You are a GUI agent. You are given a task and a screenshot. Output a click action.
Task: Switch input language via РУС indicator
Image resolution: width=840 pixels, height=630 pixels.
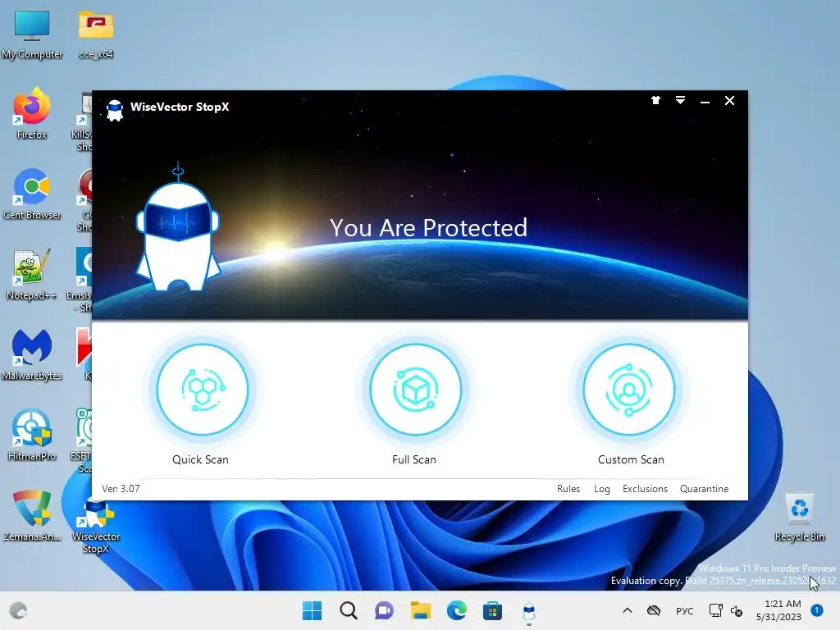684,610
